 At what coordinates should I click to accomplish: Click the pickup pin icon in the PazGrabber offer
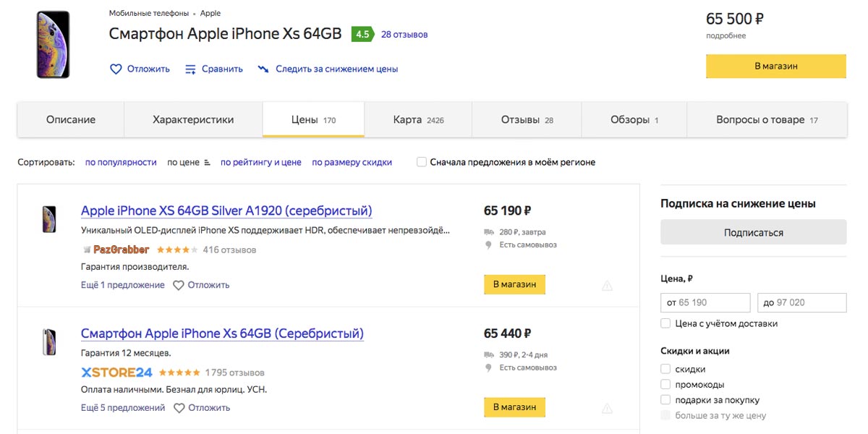(488, 245)
